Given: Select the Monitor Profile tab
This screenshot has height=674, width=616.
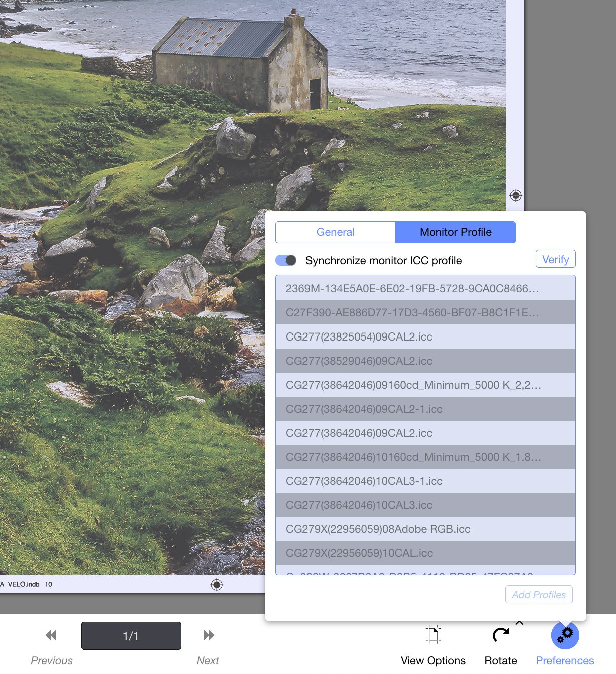Looking at the screenshot, I should click(455, 232).
